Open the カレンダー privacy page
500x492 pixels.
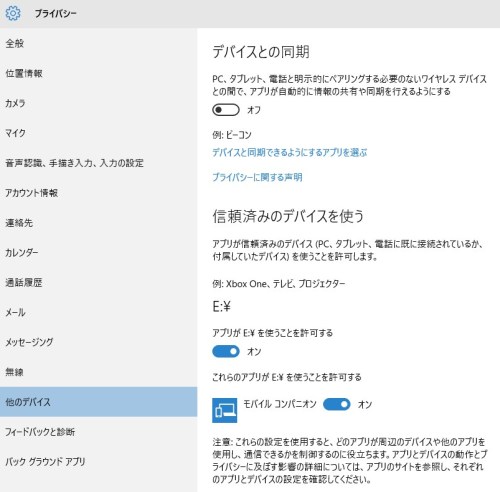pos(98,253)
